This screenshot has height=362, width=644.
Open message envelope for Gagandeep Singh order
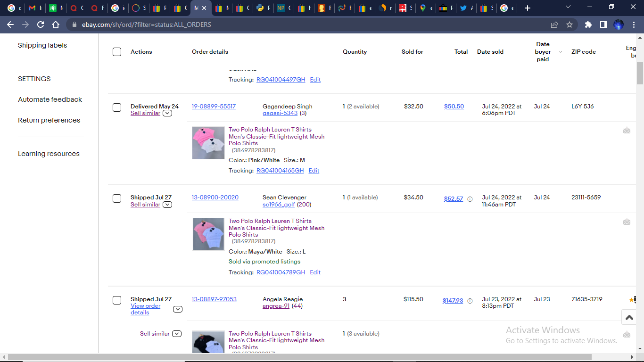point(627,131)
